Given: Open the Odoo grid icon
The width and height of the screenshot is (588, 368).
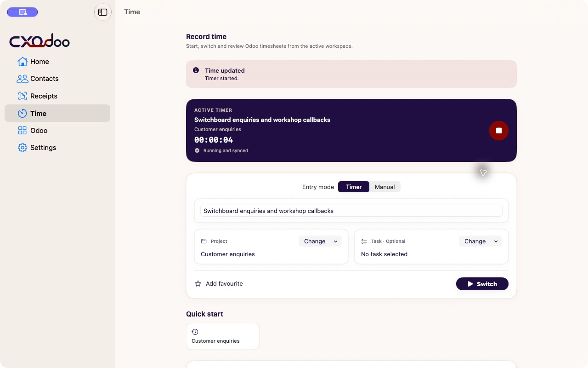Looking at the screenshot, I should 23,131.
